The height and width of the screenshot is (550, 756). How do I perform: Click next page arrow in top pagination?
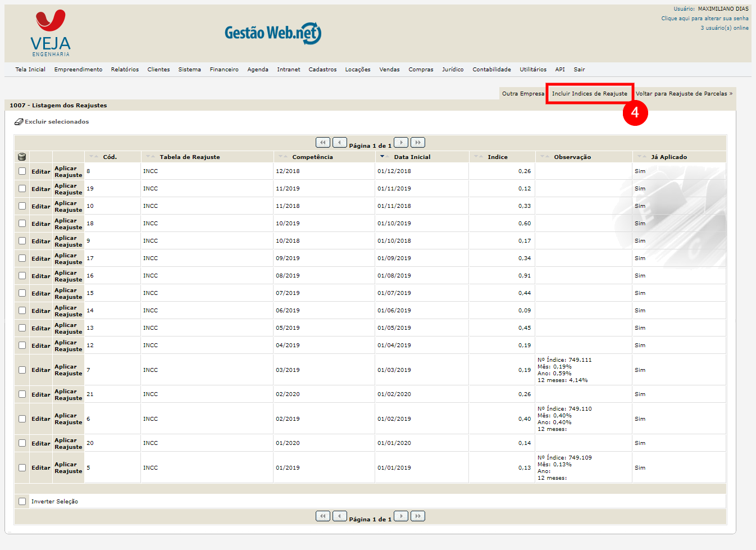(x=401, y=143)
